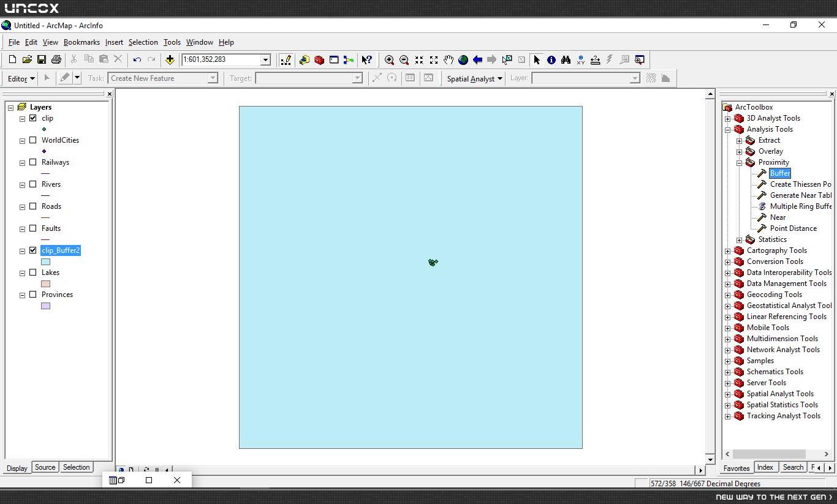Open the File menu

point(13,42)
